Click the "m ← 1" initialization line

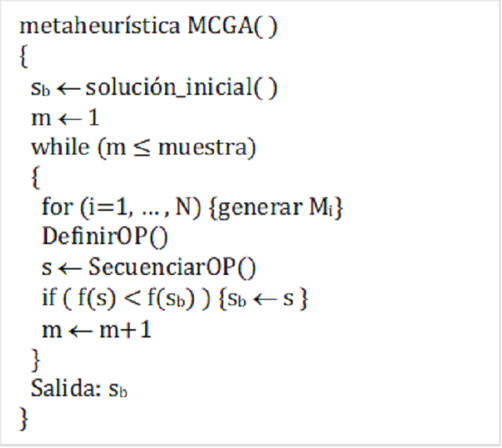(65, 117)
